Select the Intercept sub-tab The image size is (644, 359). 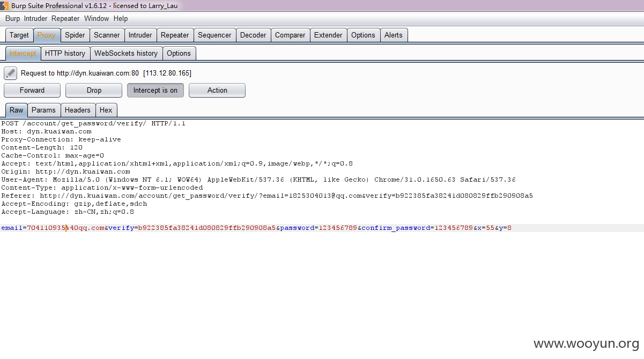[23, 54]
